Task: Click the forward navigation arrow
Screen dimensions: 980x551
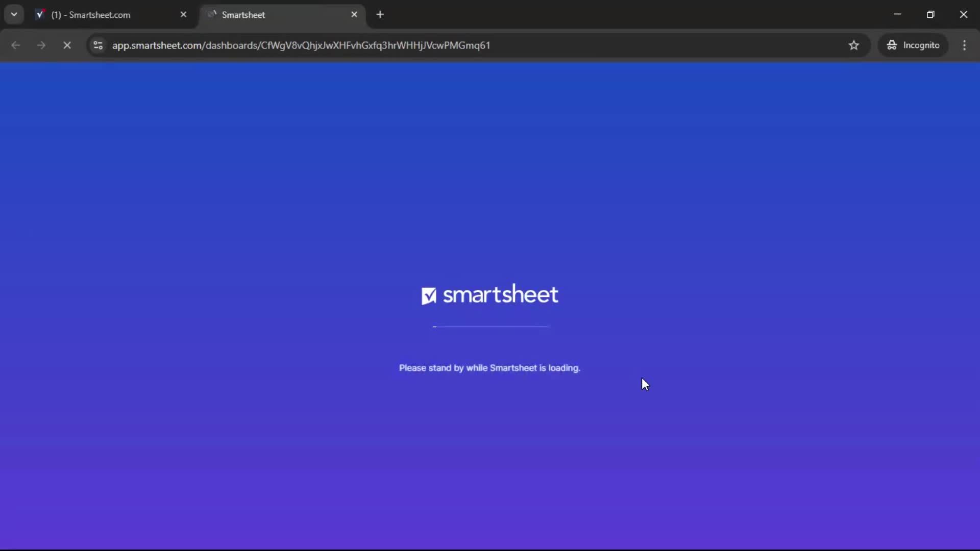Action: 41,45
